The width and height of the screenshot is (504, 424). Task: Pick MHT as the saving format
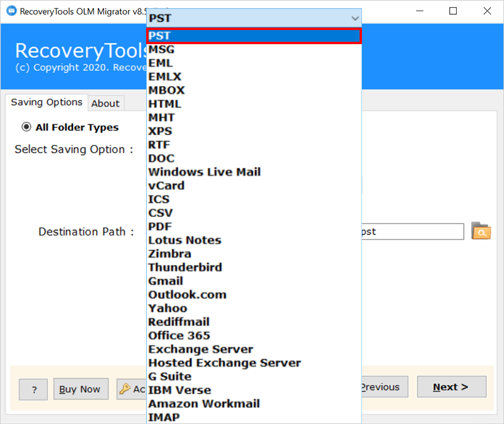(x=254, y=118)
